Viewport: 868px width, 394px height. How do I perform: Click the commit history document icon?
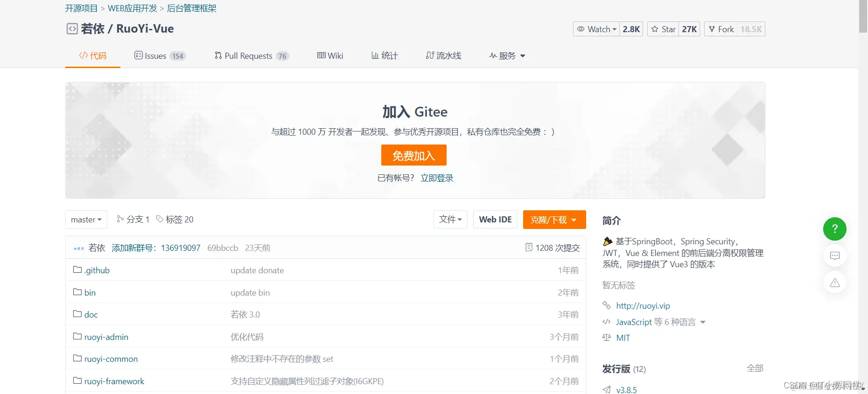pos(529,248)
